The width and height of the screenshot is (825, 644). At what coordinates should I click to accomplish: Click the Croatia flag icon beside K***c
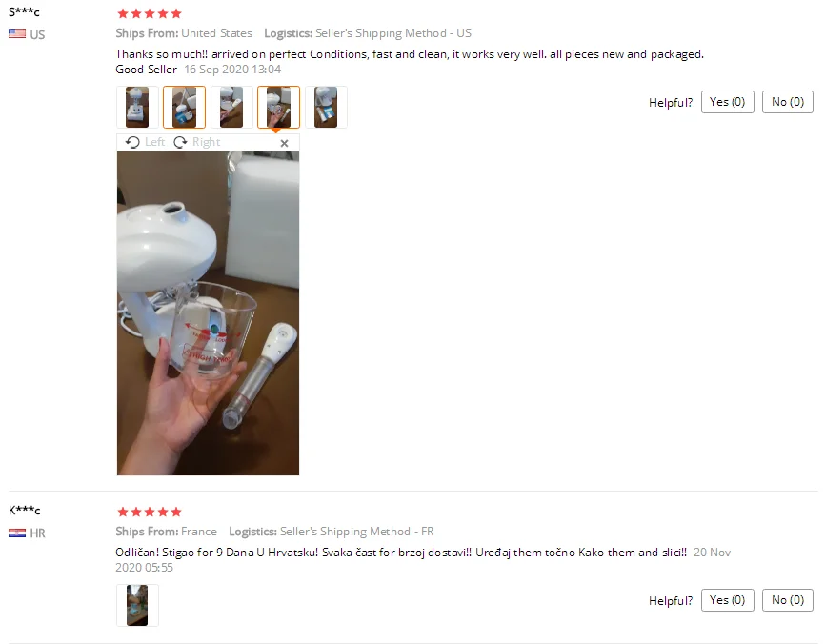click(17, 533)
